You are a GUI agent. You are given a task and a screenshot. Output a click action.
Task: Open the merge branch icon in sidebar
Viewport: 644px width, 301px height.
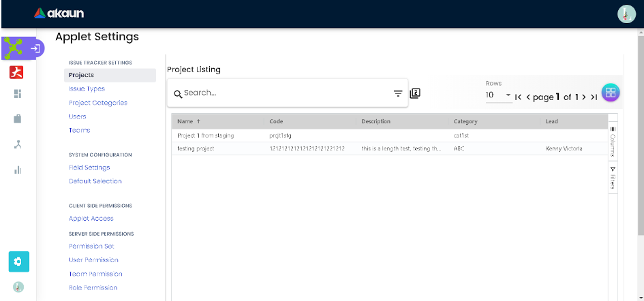coord(17,144)
